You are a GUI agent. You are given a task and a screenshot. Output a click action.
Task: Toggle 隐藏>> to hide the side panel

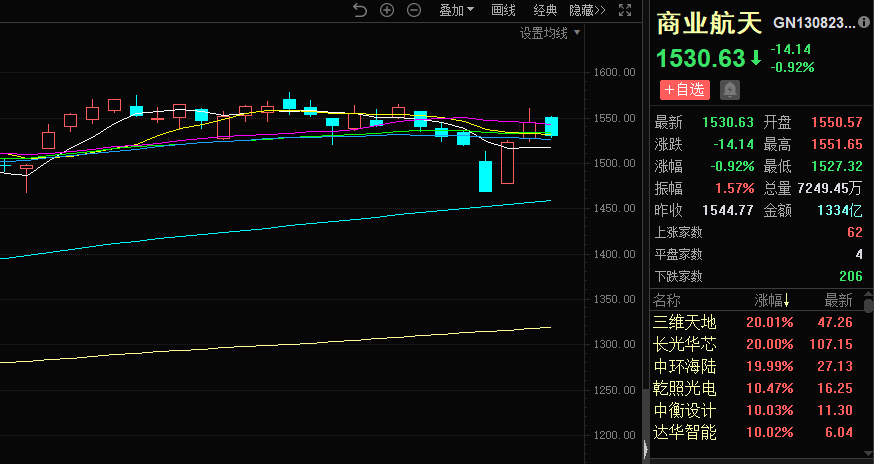coord(587,10)
